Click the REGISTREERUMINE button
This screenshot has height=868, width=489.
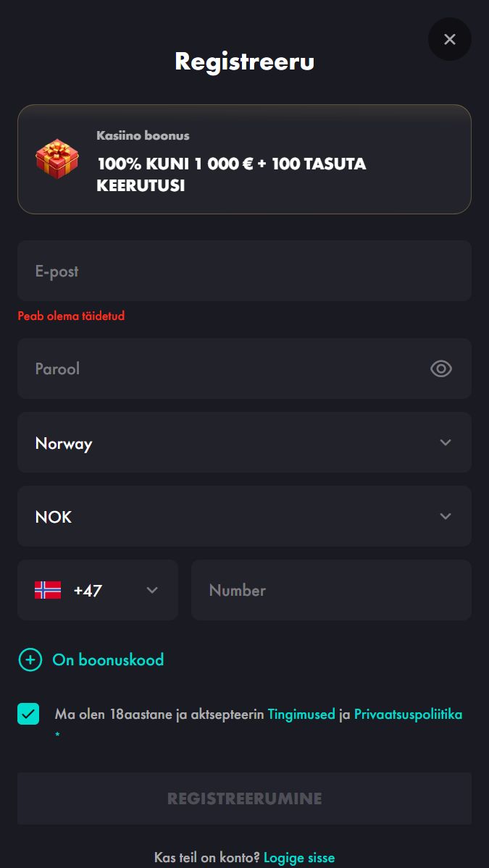(244, 799)
